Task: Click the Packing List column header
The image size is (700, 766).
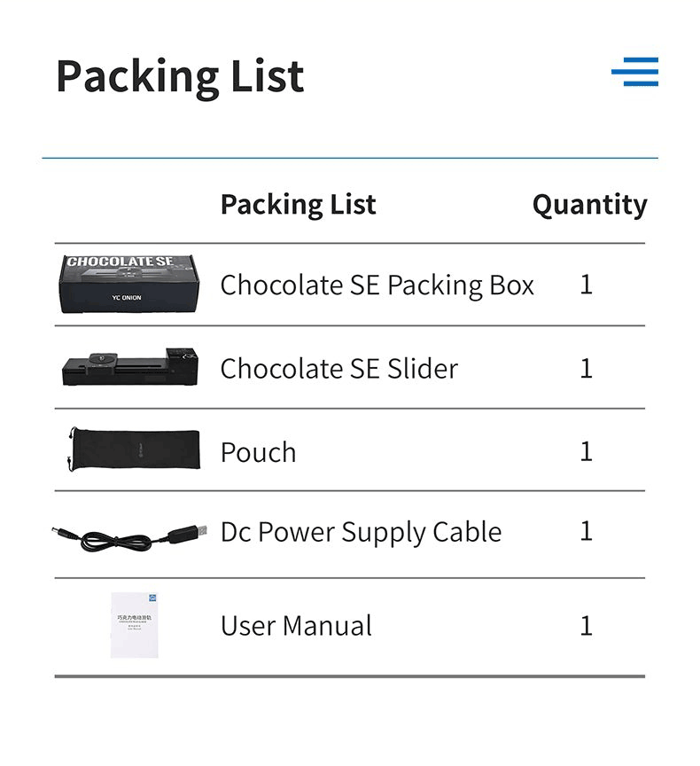Action: (x=298, y=205)
